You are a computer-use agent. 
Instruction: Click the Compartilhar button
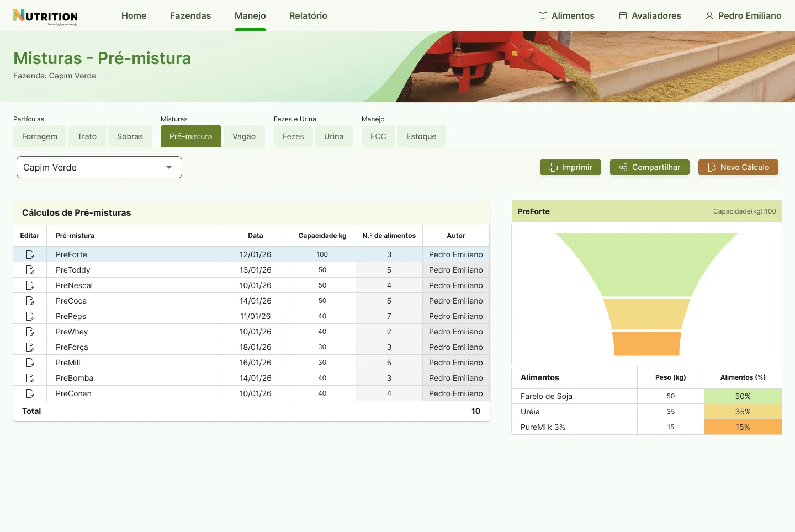pyautogui.click(x=650, y=167)
